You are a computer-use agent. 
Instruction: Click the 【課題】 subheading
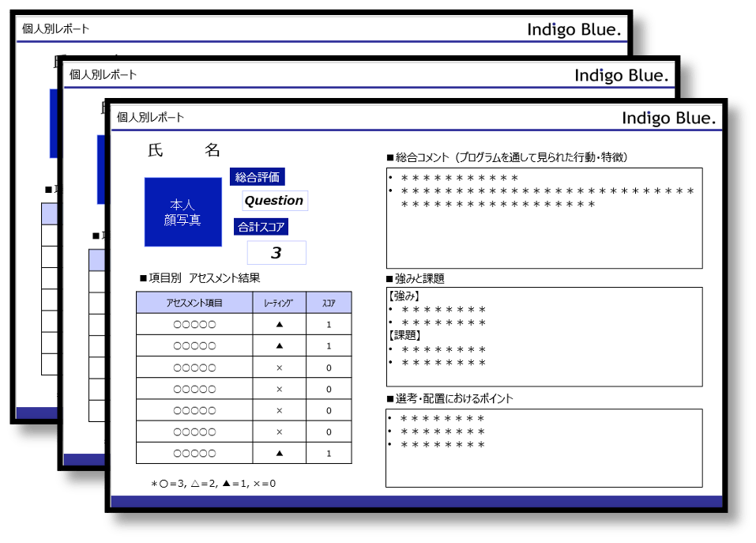[404, 336]
